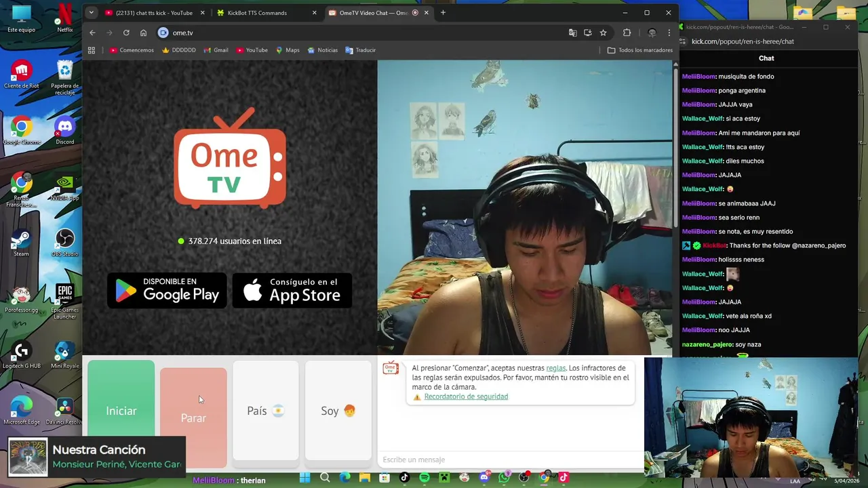868x488 pixels.
Task: Open the Traducir bookmark
Action: tap(360, 50)
